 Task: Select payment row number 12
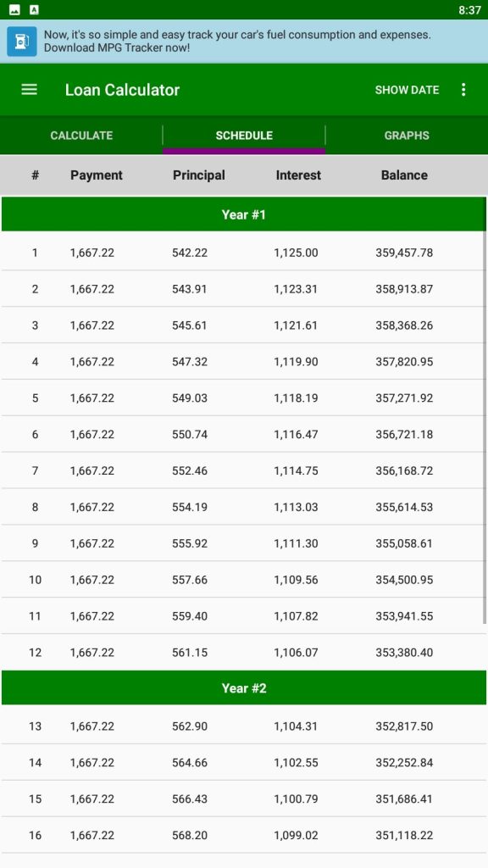point(243,653)
